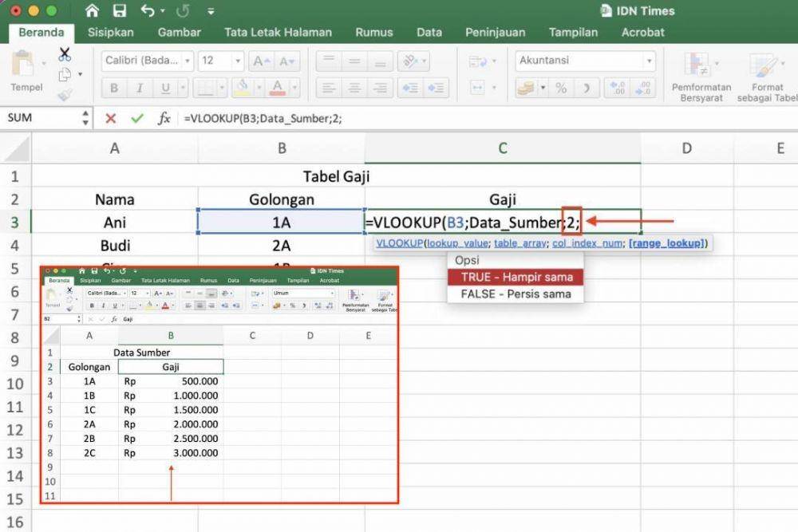This screenshot has height=532, width=798.
Task: Click the increase decimal places icon
Action: (618, 88)
